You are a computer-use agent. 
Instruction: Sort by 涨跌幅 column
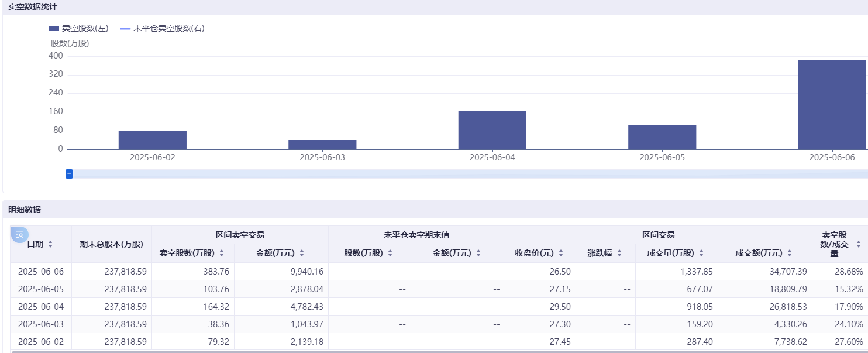point(619,253)
